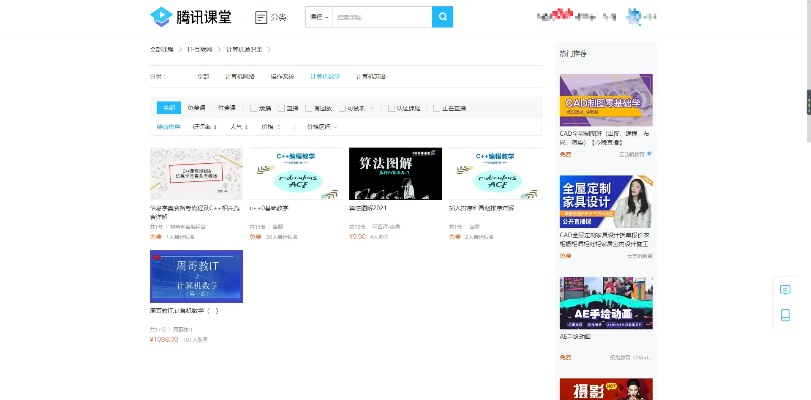This screenshot has height=400, width=811.
Task: Open the 周哥教IT blue course thumbnail
Action: pos(196,276)
